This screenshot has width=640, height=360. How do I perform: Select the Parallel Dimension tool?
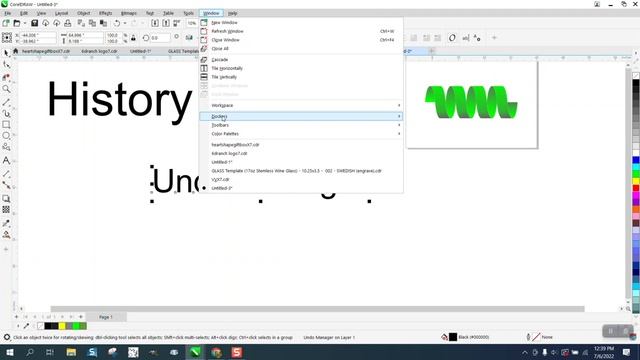[6, 174]
